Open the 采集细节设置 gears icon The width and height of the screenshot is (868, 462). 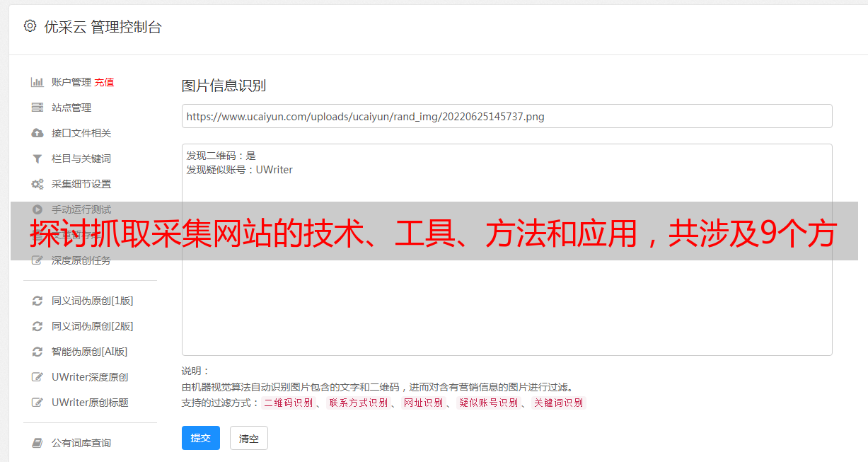(37, 184)
